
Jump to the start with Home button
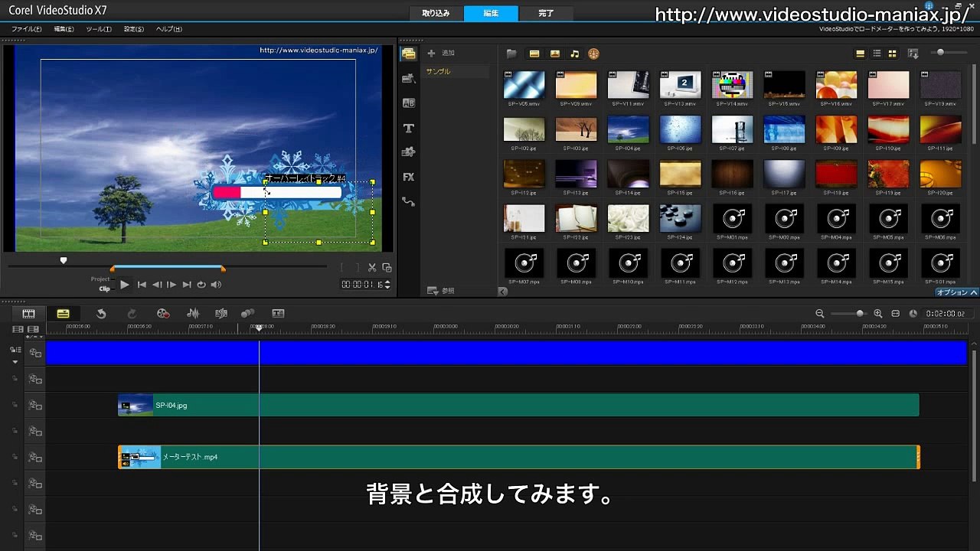pyautogui.click(x=142, y=285)
